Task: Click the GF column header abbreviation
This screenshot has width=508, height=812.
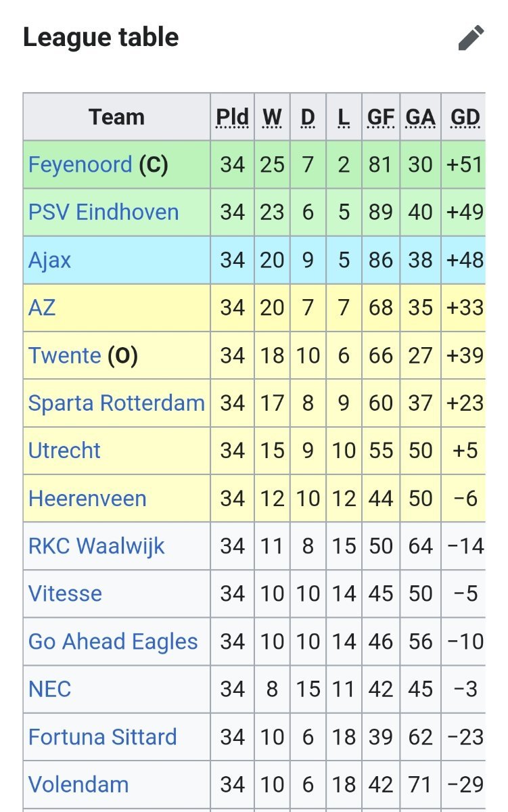Action: pos(381,117)
